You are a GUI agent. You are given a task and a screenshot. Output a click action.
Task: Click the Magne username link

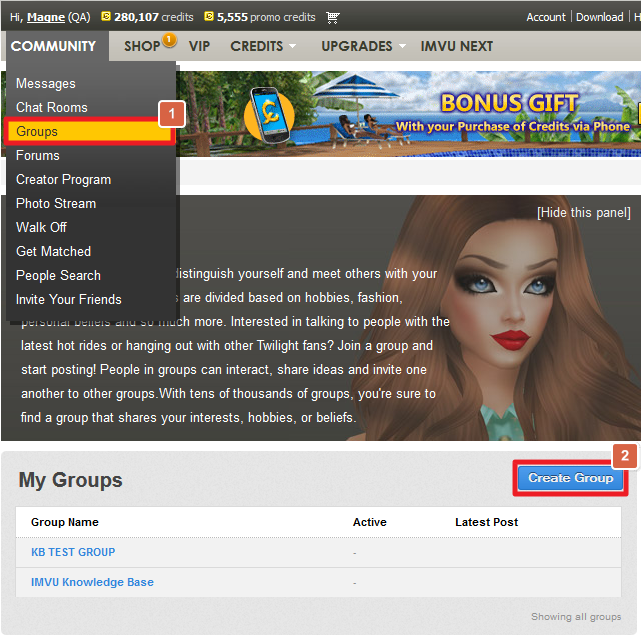pos(45,17)
